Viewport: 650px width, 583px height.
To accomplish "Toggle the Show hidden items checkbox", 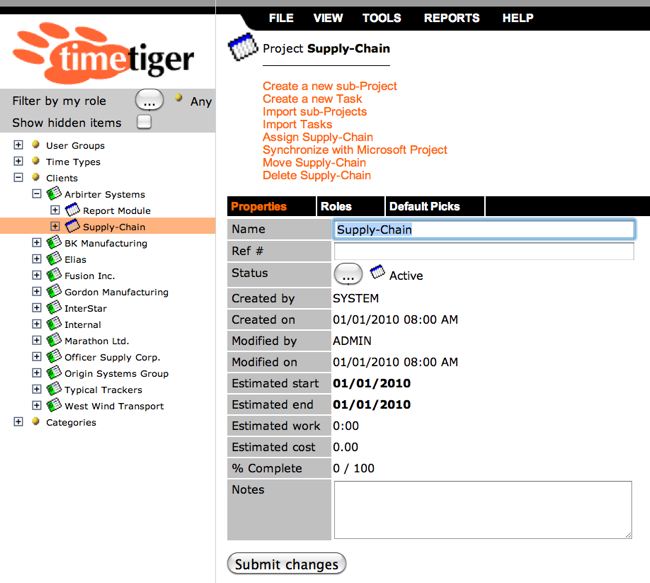I will [144, 122].
